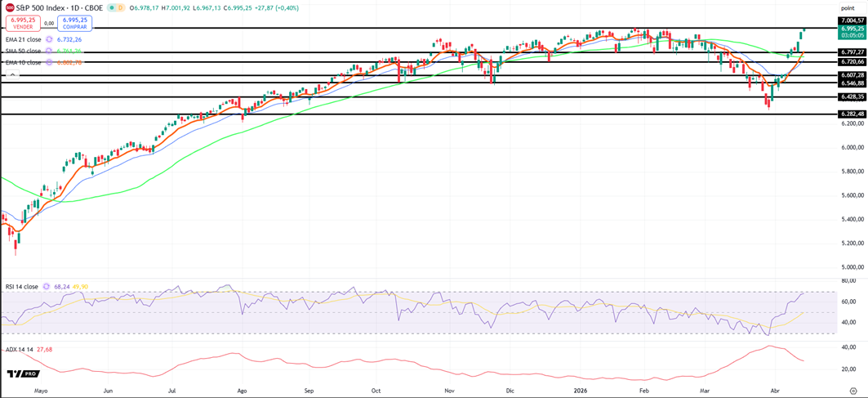Click the refresh icon beside RSI 14 close
Viewport: 868px width, 398px height.
45,287
